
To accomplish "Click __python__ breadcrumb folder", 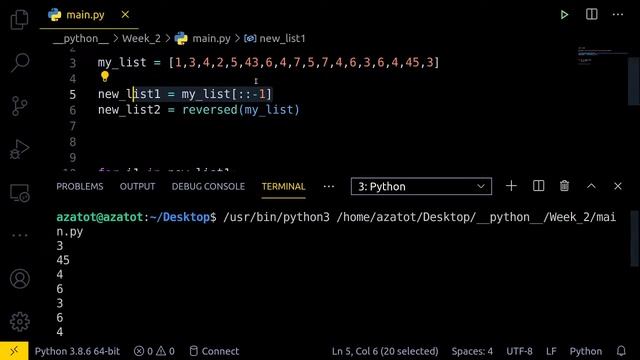I will point(81,38).
